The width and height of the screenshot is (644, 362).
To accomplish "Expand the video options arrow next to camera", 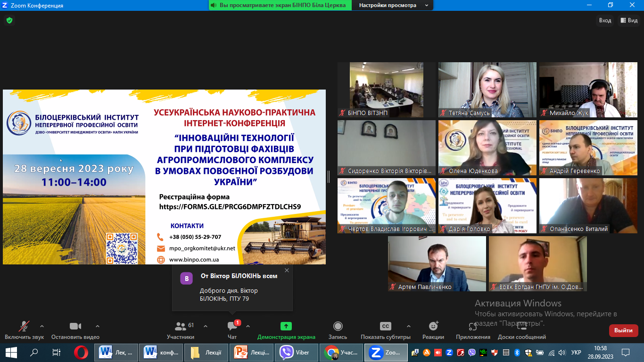I will click(98, 326).
